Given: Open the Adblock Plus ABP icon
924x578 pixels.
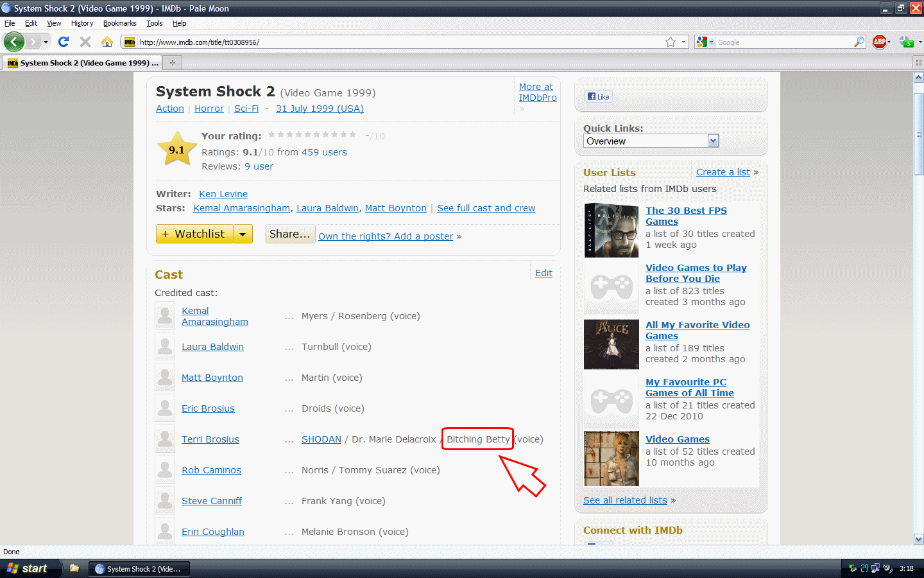Looking at the screenshot, I should 880,42.
